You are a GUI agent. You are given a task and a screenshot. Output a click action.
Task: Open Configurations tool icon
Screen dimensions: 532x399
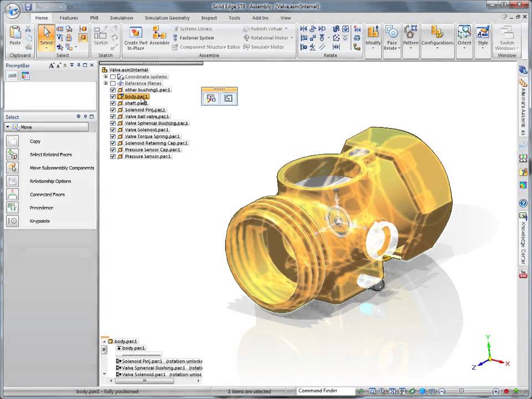(437, 33)
